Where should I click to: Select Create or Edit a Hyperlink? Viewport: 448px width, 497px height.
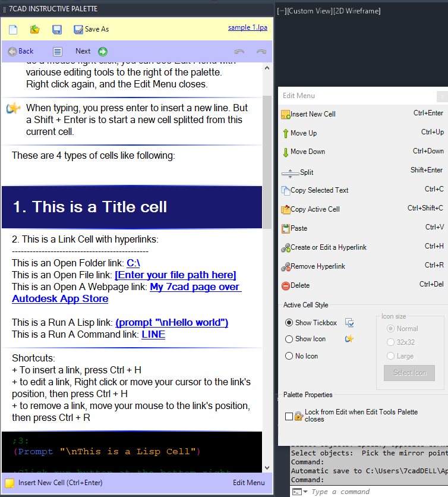point(328,247)
